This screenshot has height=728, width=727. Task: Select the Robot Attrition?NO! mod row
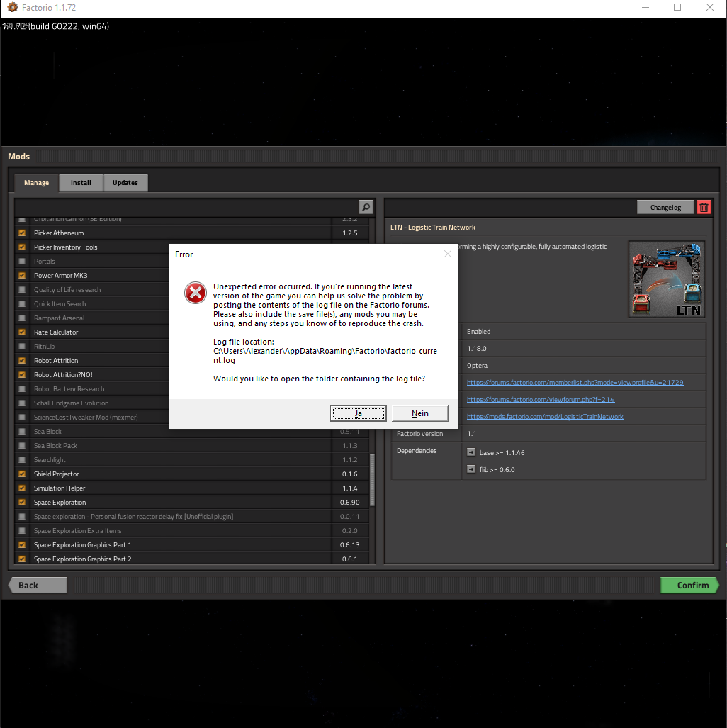coord(92,375)
